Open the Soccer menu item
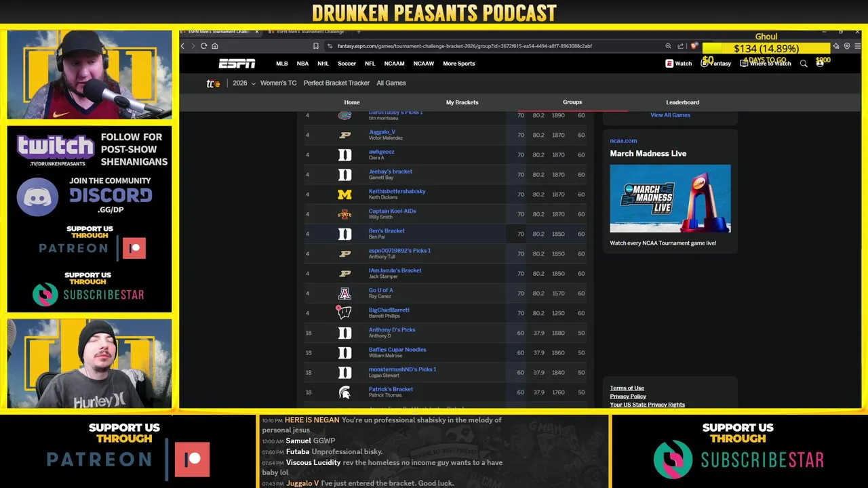868x488 pixels. (347, 64)
